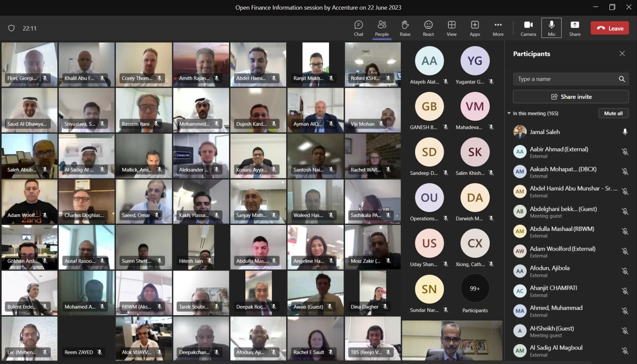637x364 pixels.
Task: Open the Apps menu
Action: (475, 28)
